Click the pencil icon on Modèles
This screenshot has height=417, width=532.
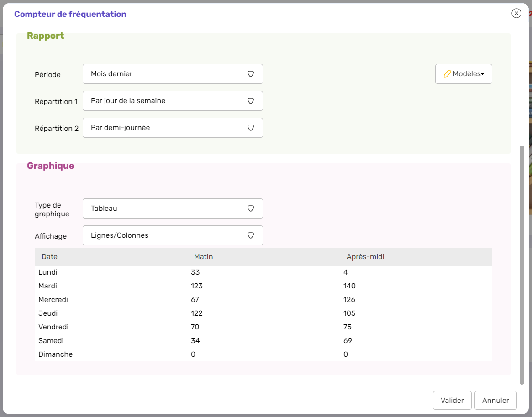click(447, 74)
